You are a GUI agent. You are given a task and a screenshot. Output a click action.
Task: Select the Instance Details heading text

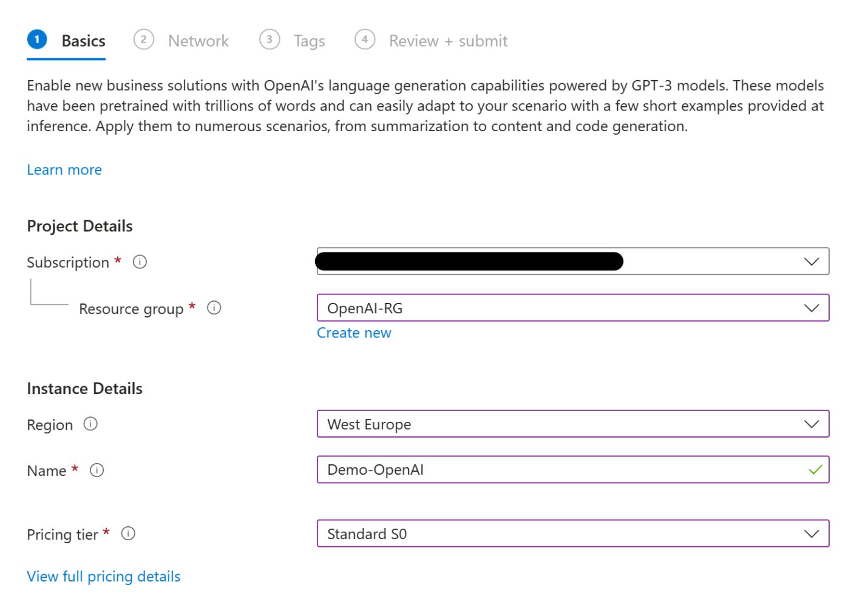[84, 388]
